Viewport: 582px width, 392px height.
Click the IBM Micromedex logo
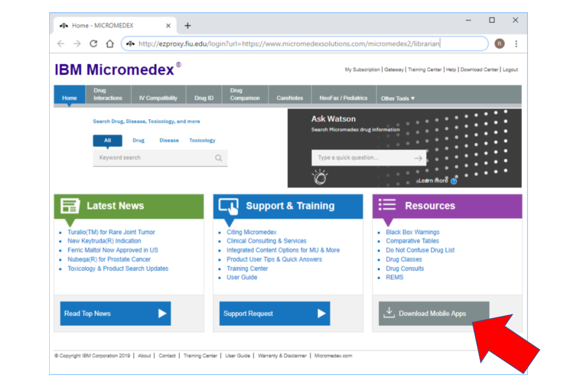[118, 69]
